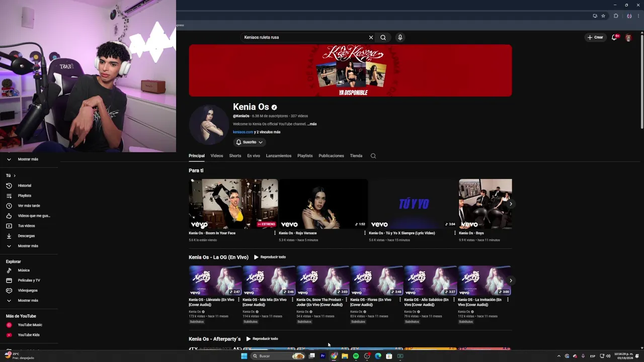Screen dimensions: 644x362
Task: Open Spotify from the taskbar
Action: (x=356, y=356)
